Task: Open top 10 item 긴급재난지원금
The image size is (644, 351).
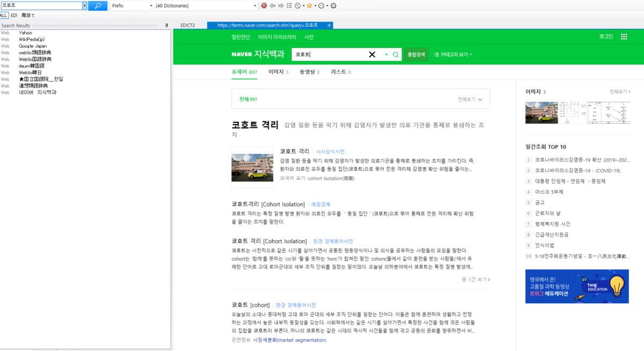Action: coord(552,235)
